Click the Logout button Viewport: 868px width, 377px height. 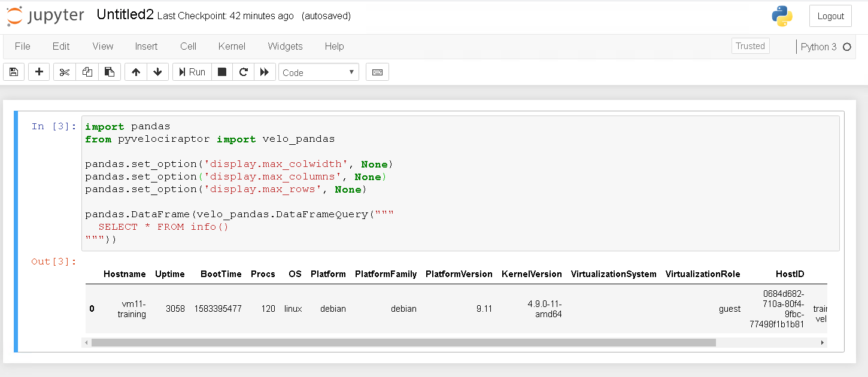click(830, 16)
